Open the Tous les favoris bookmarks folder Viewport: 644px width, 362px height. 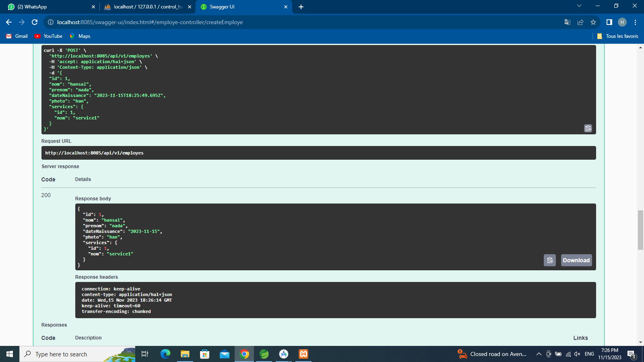click(x=619, y=36)
